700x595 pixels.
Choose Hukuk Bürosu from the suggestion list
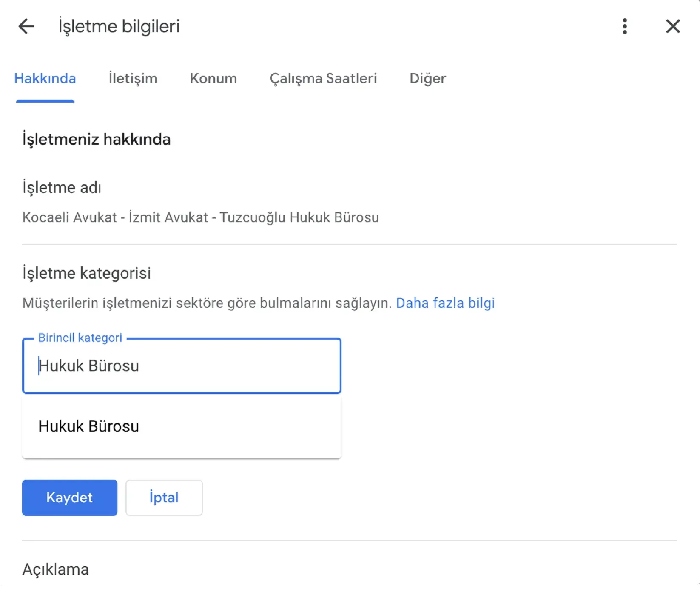coord(89,426)
